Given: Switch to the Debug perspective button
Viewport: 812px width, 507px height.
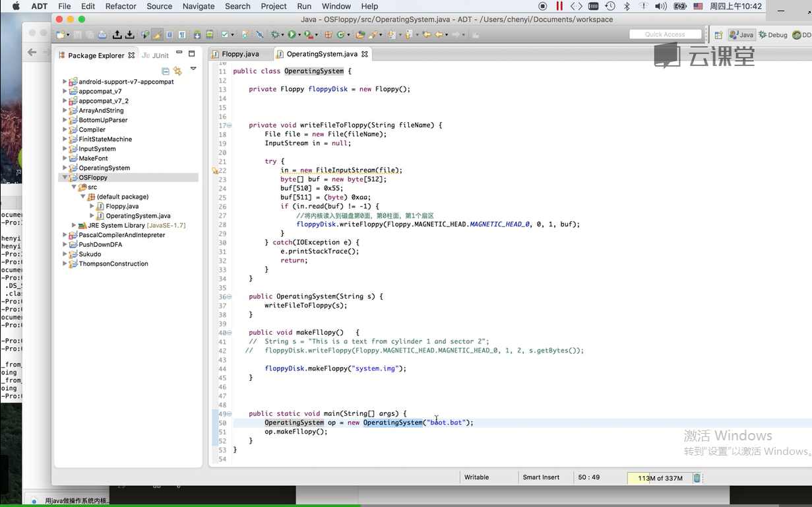Looking at the screenshot, I should point(772,35).
